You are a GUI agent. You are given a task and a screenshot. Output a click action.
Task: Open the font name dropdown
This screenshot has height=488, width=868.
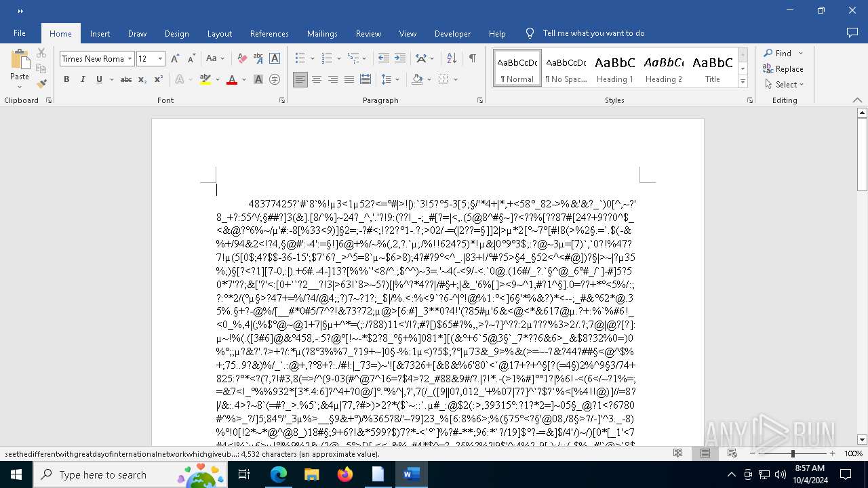pos(130,59)
